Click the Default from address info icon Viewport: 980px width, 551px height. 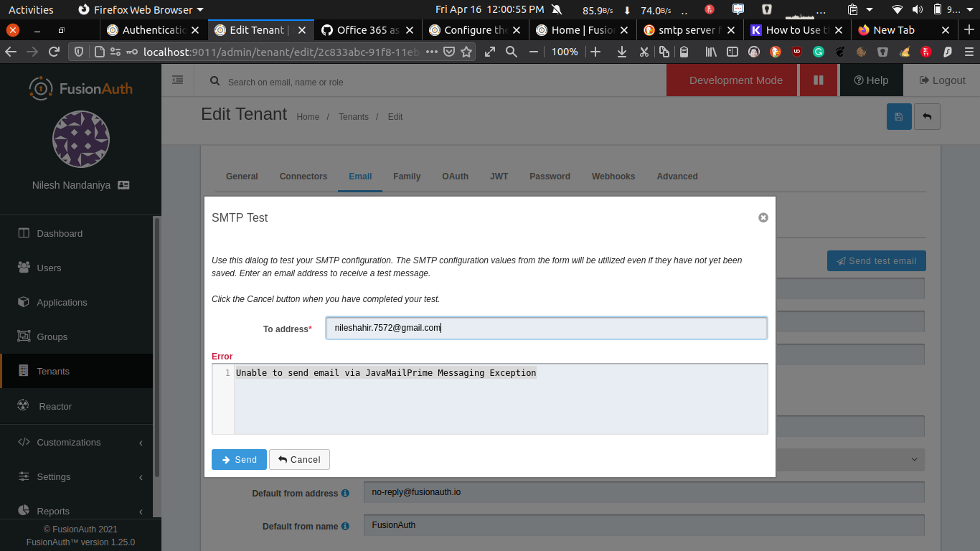[x=345, y=493]
